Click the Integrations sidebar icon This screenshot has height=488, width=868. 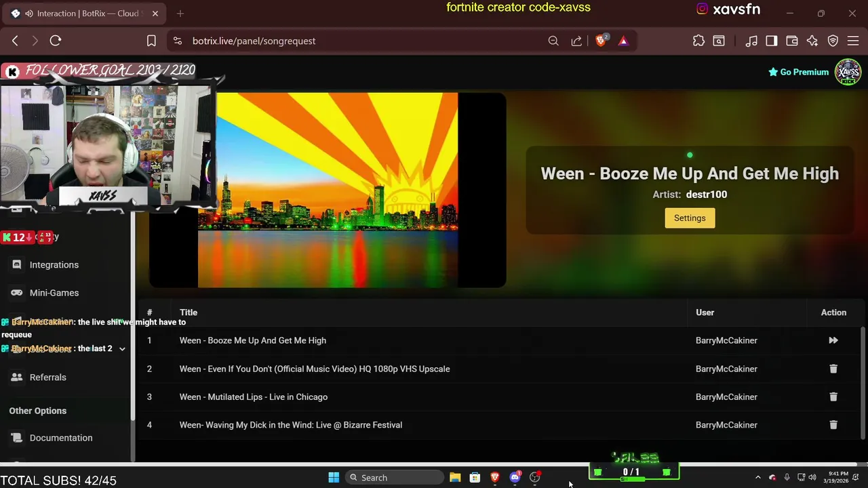17,265
